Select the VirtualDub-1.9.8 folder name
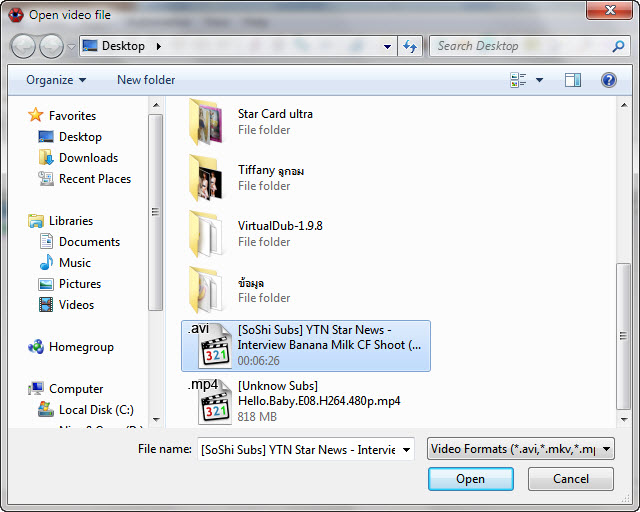This screenshot has width=640, height=512. coord(280,226)
